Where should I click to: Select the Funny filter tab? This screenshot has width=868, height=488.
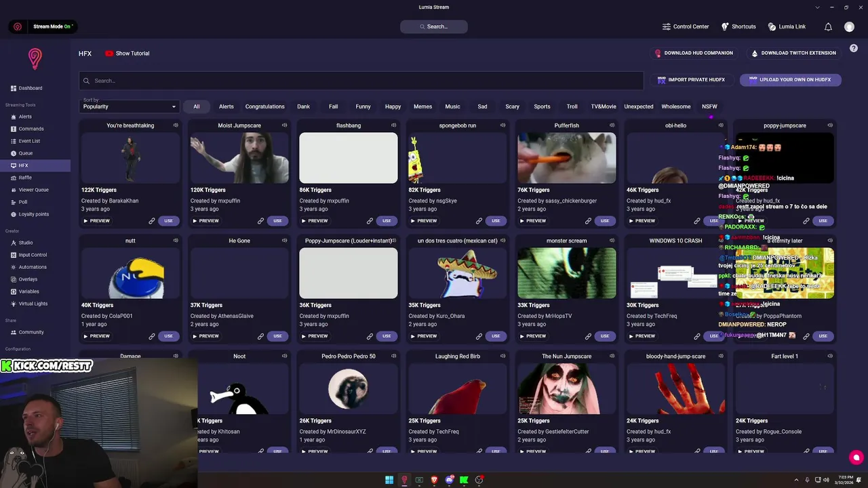pos(363,106)
